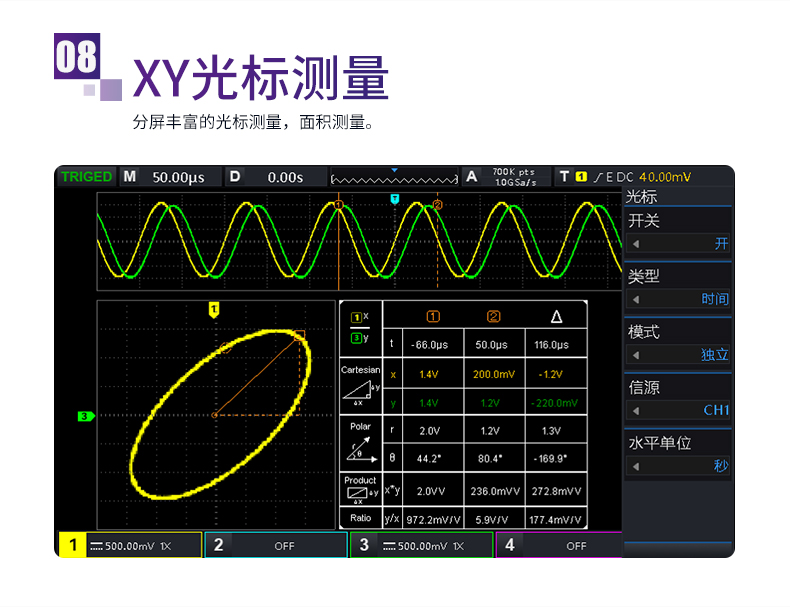Click the Polar angle diagram icon

tap(361, 449)
